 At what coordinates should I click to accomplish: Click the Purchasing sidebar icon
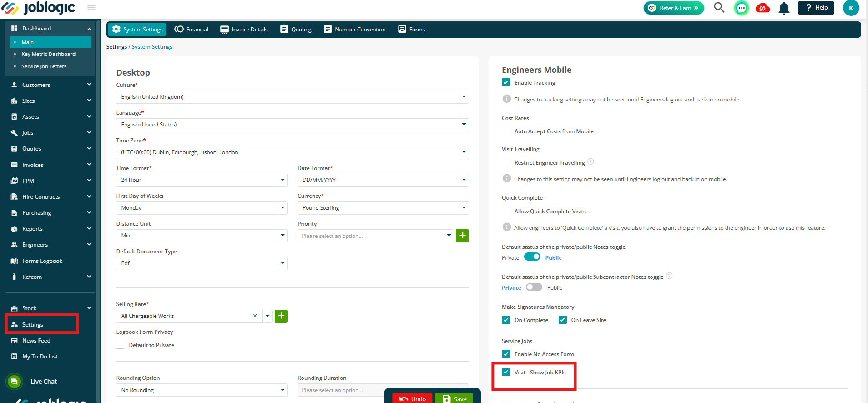click(14, 213)
